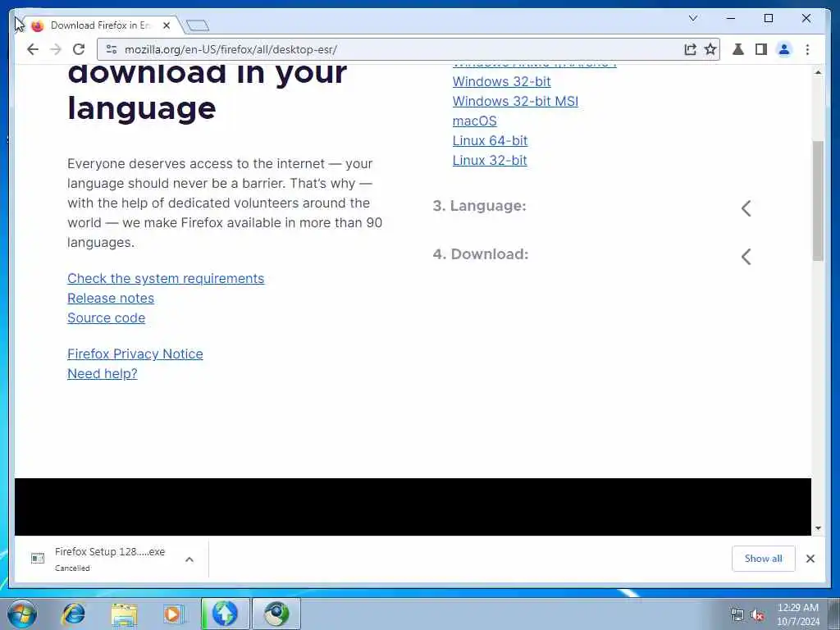Screen dimensions: 840x630
Task: Open the taskbar clock and date
Action: [x=797, y=614]
